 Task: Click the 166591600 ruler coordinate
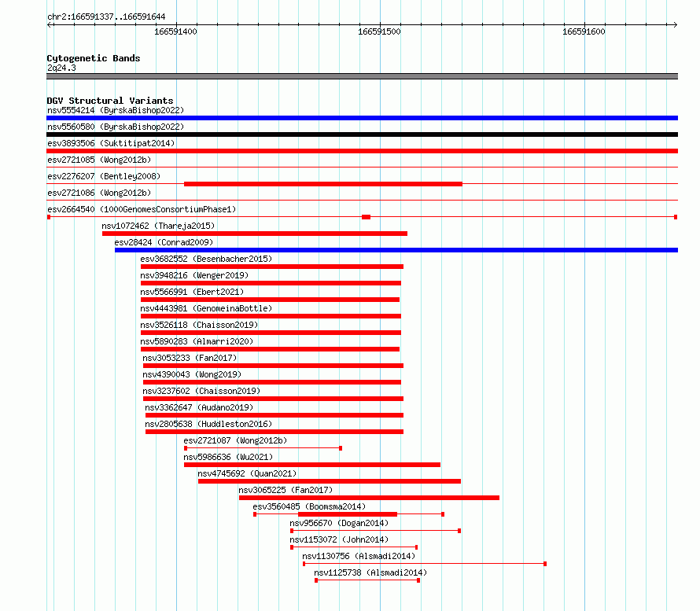click(584, 31)
